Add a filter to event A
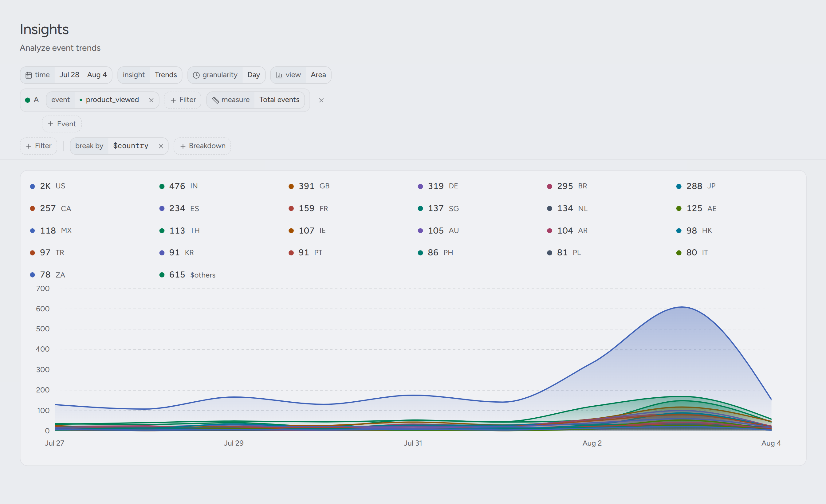 (183, 100)
